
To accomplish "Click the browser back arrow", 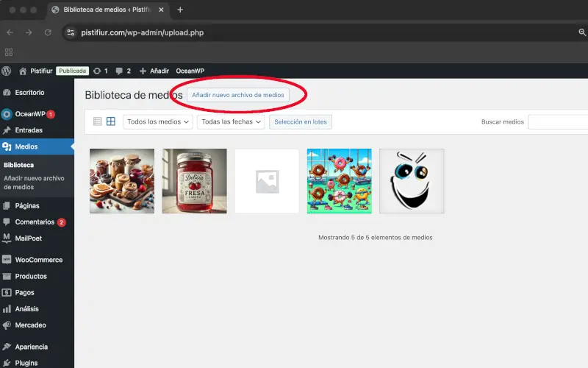I will tap(10, 32).
